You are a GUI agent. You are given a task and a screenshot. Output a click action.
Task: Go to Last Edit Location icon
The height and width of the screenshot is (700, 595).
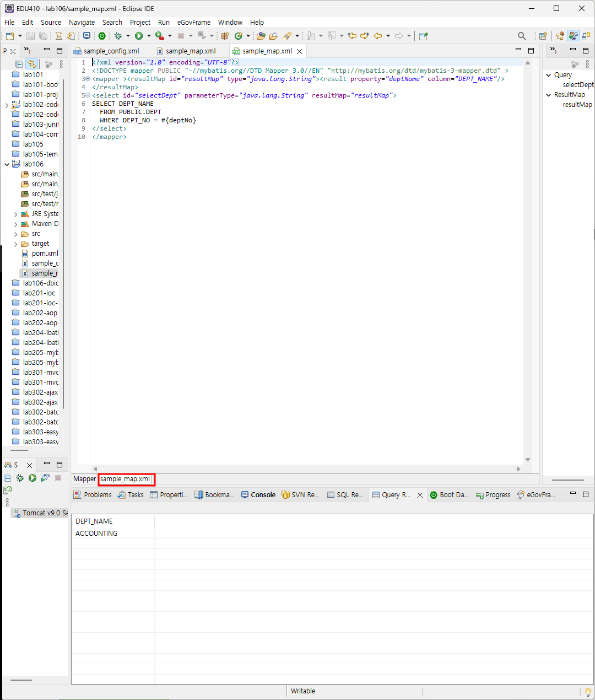pyautogui.click(x=352, y=36)
